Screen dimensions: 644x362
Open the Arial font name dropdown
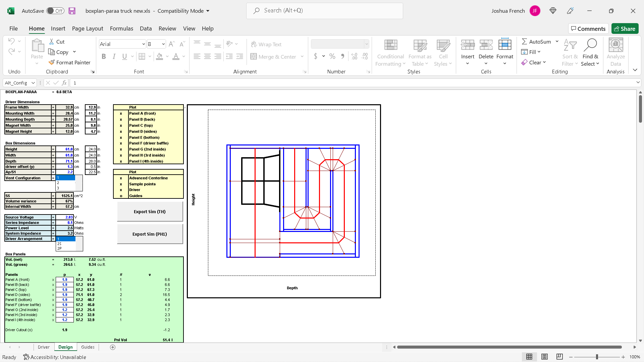click(144, 44)
